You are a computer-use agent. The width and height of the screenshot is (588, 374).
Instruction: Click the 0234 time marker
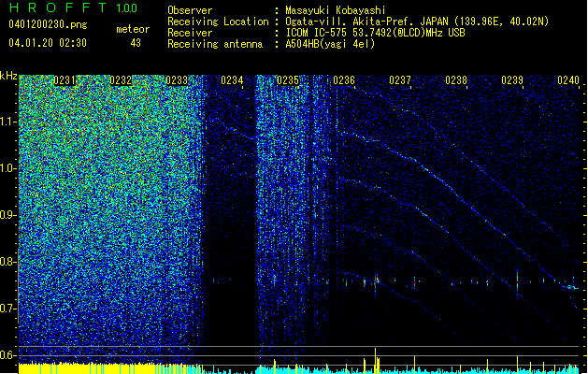[x=232, y=80]
